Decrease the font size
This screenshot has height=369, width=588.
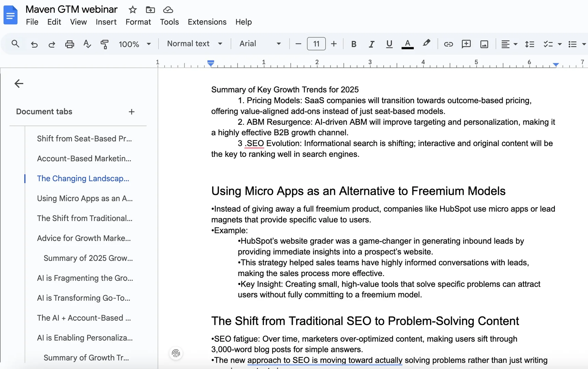tap(298, 44)
